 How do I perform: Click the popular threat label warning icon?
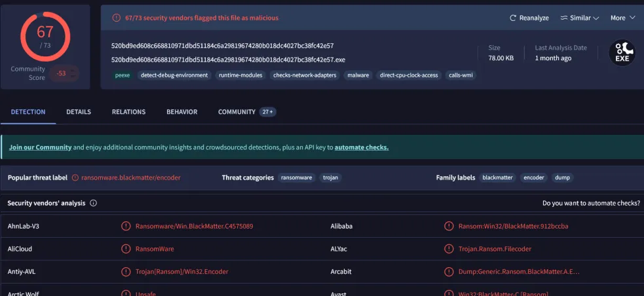point(75,177)
